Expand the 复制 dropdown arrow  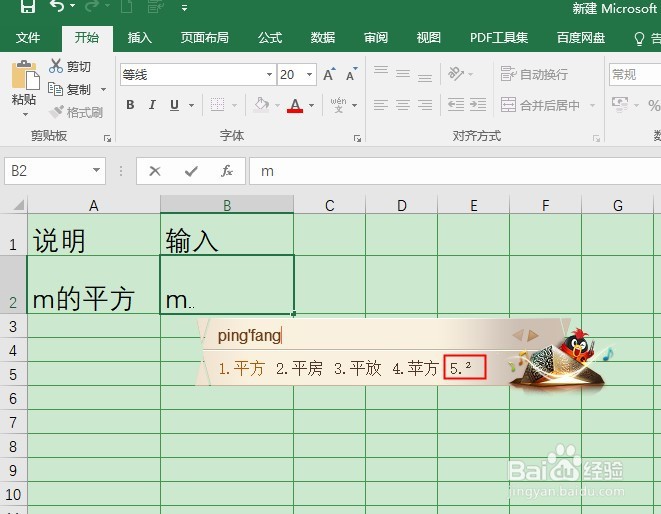tap(103, 90)
